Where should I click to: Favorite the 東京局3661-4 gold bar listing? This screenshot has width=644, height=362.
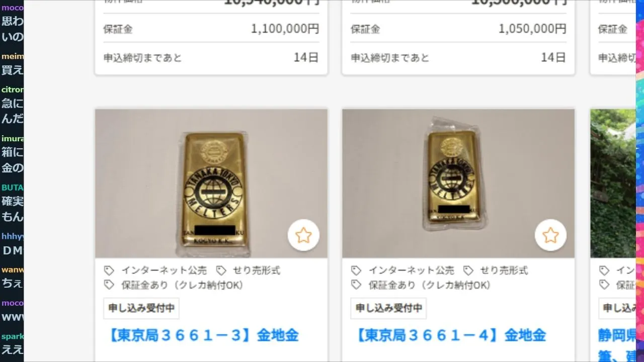tap(550, 235)
